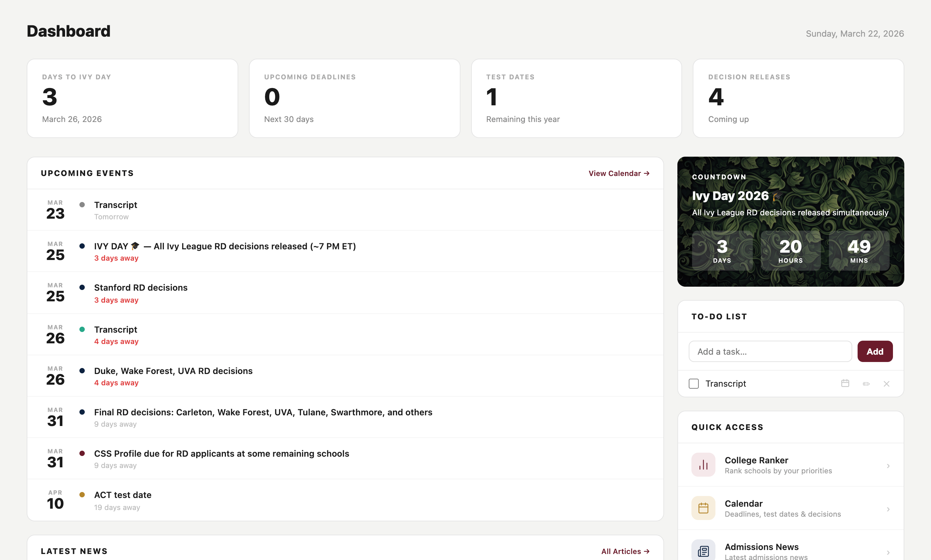
Task: Click the Ivy Day 2026 countdown banner
Action: click(x=790, y=222)
